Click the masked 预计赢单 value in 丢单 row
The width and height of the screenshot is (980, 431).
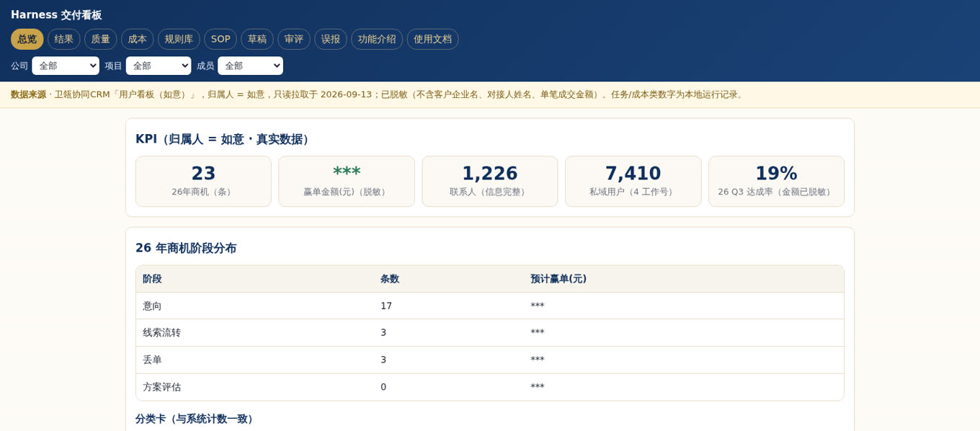(x=538, y=360)
